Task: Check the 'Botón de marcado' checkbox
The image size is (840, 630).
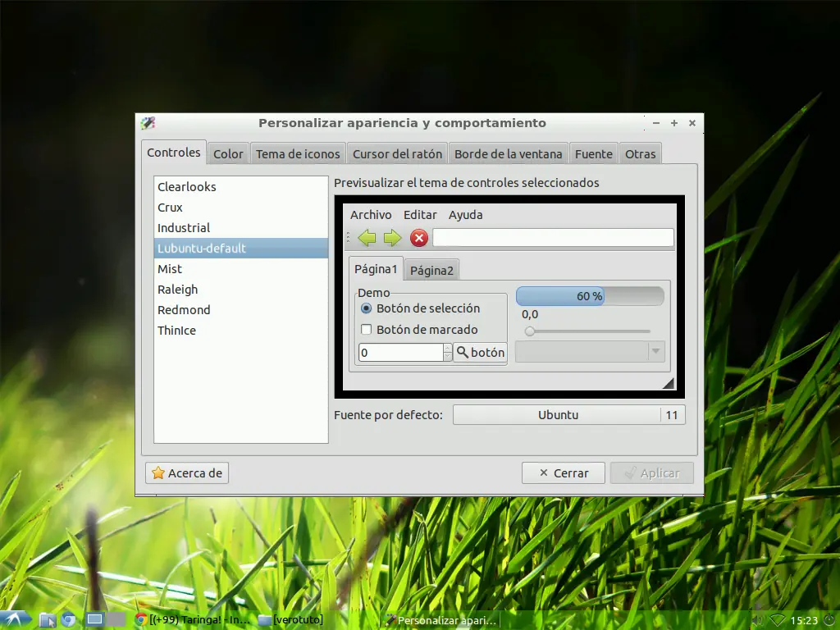Action: [x=367, y=330]
